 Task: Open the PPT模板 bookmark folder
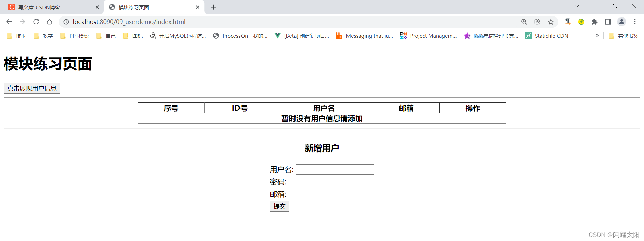74,36
